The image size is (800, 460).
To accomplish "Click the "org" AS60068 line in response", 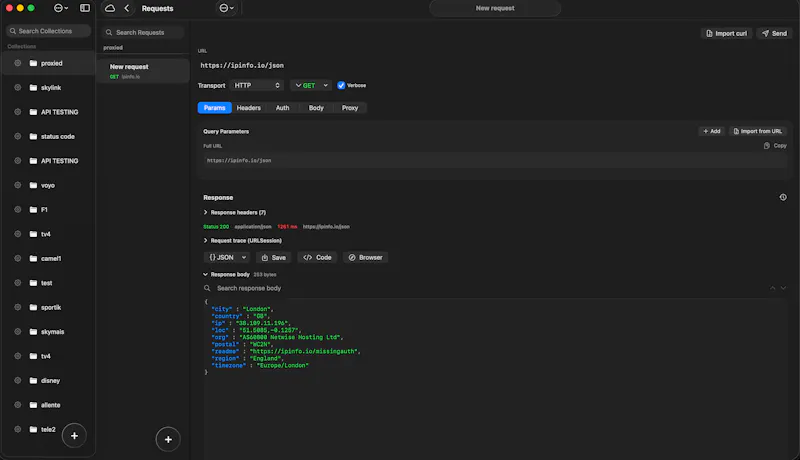I will pyautogui.click(x=277, y=337).
